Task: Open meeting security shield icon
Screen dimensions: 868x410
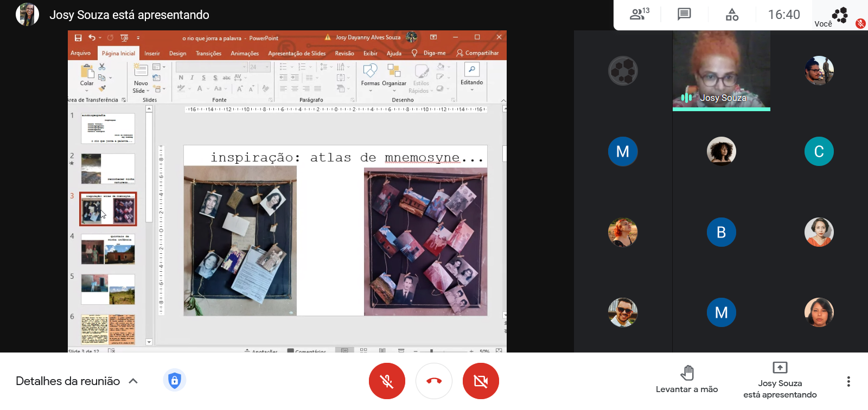Action: click(x=174, y=380)
